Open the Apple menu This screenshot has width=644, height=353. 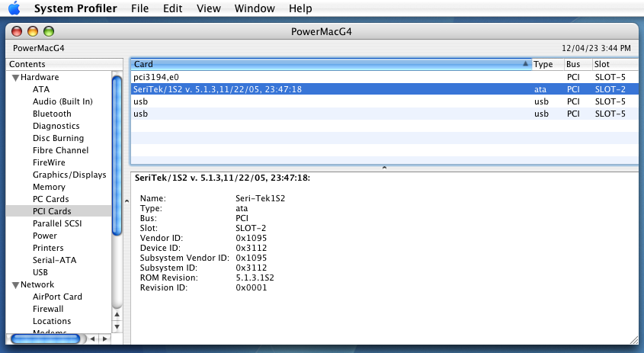click(14, 8)
